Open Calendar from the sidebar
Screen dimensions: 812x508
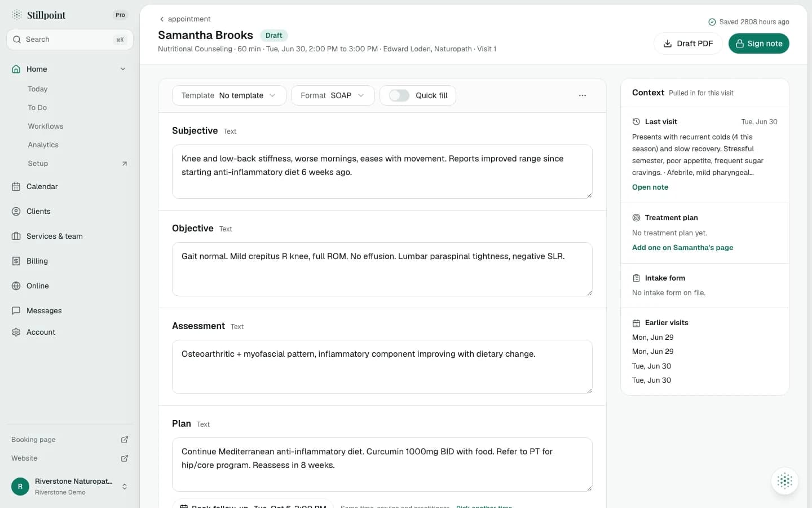(x=70, y=186)
